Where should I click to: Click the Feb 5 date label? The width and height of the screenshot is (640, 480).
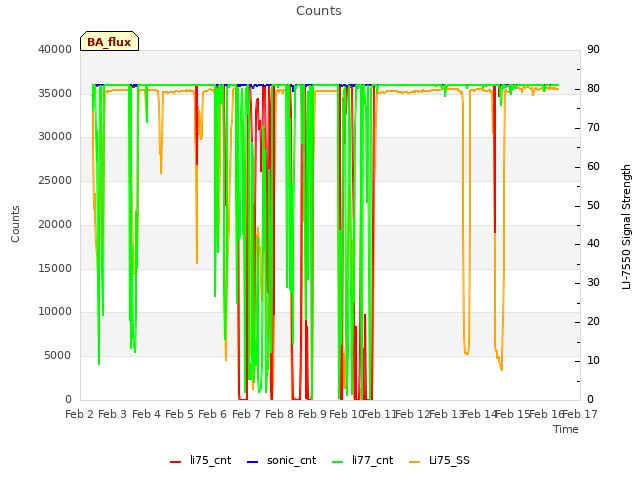coord(179,414)
